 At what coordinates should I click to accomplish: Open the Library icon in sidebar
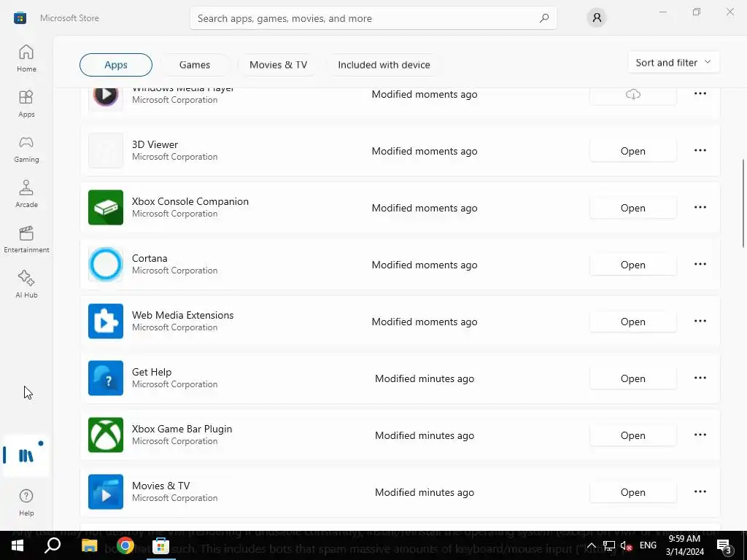(26, 456)
